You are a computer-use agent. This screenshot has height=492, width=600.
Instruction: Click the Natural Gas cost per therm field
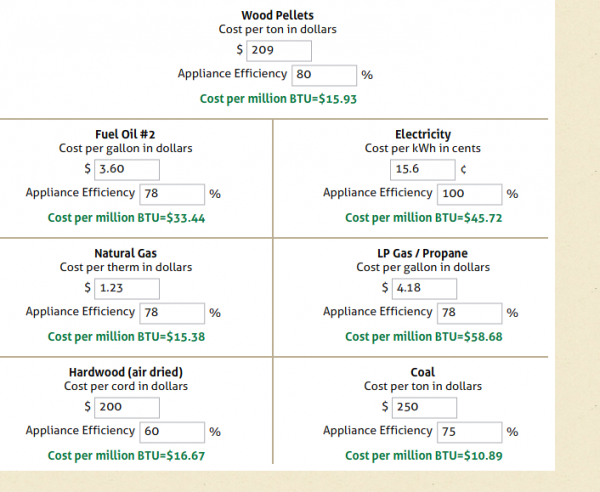click(x=127, y=289)
